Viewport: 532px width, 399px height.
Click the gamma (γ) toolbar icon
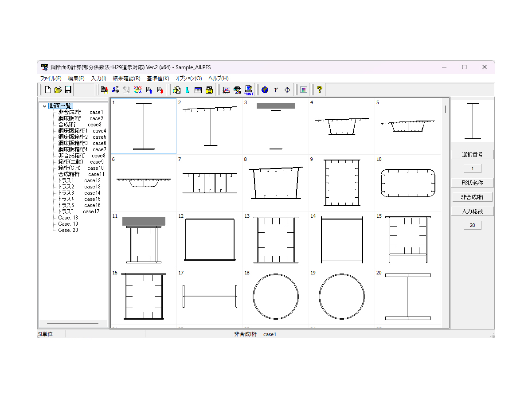(276, 90)
